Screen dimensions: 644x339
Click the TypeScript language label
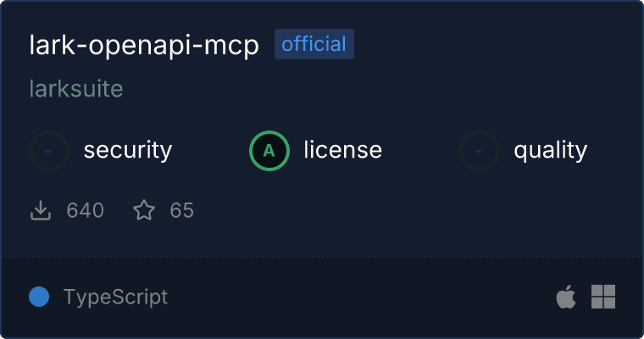point(116,297)
